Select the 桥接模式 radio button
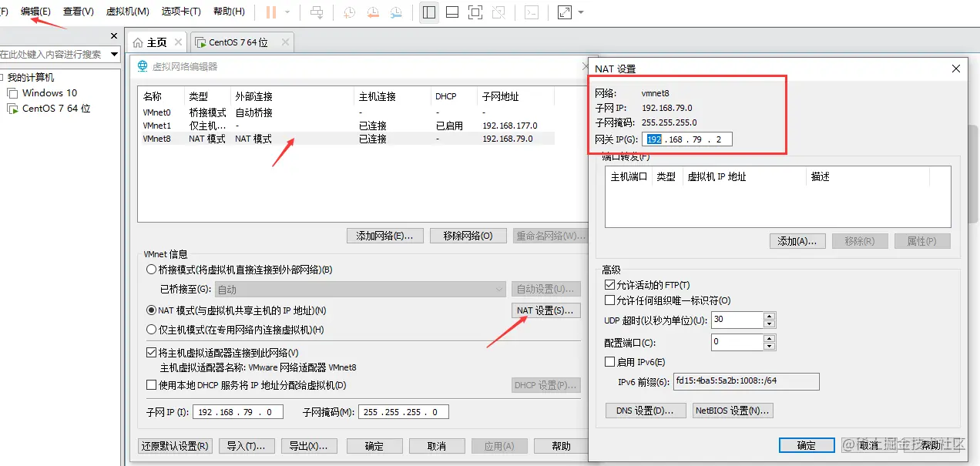The image size is (980, 466). click(151, 270)
